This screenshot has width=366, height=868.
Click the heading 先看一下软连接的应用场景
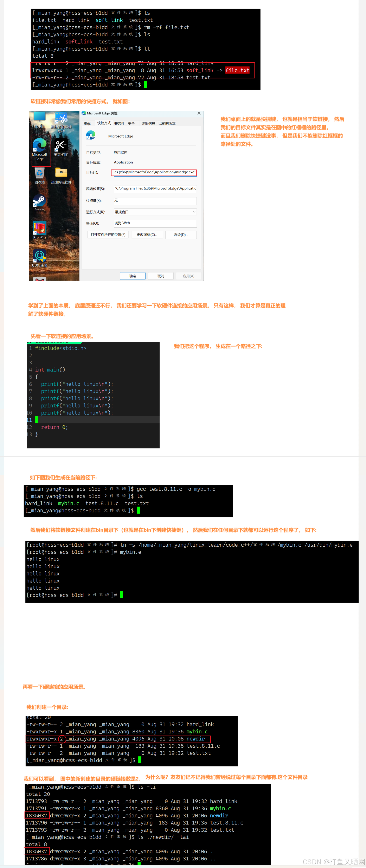tap(63, 336)
